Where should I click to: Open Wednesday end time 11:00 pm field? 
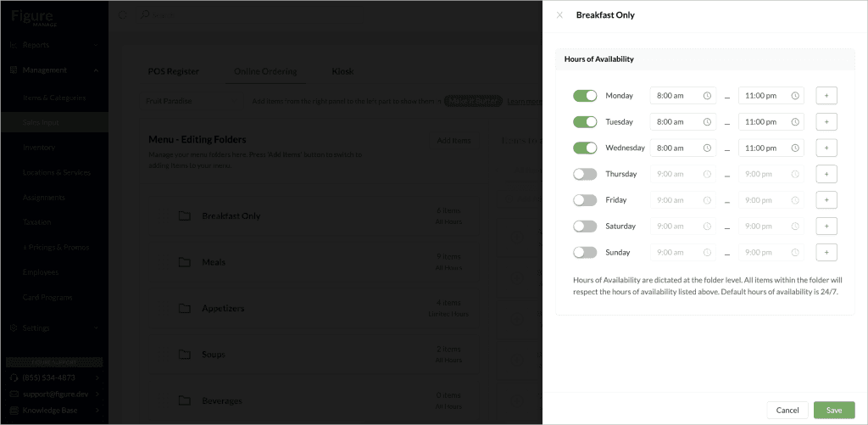771,148
